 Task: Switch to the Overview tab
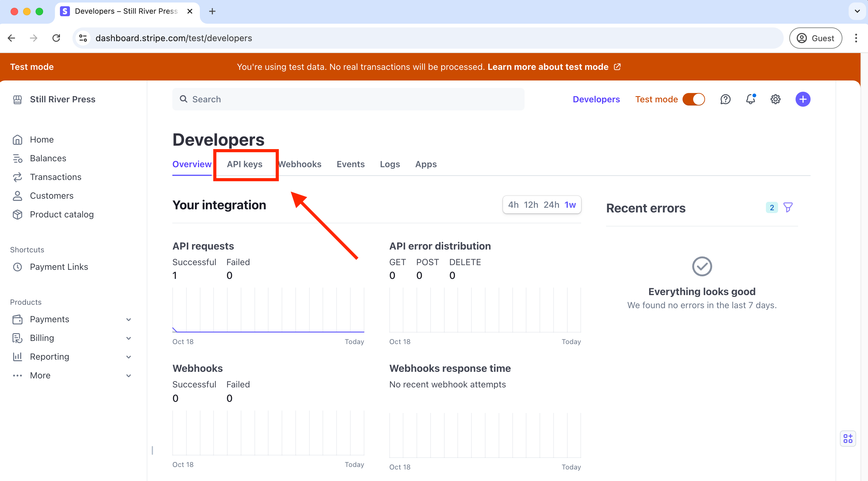coord(192,164)
